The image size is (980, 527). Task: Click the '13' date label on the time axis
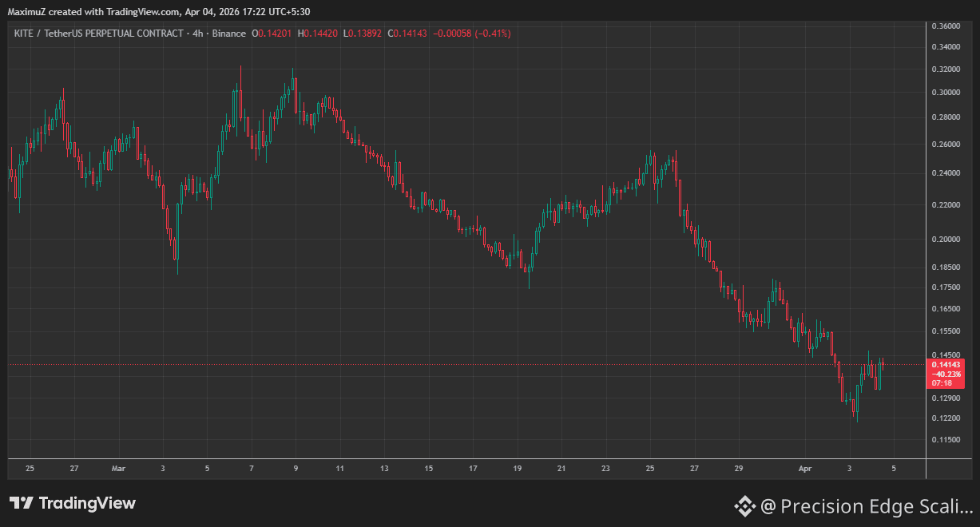[384, 469]
